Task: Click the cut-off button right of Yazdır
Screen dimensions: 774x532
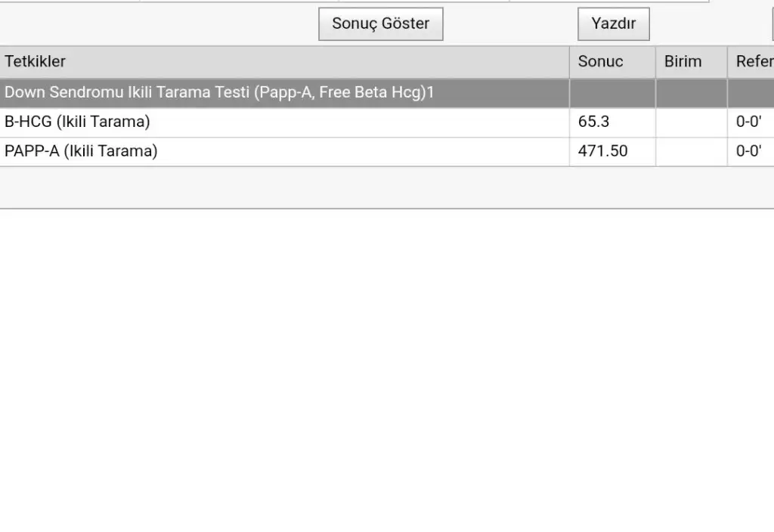Action: point(772,23)
